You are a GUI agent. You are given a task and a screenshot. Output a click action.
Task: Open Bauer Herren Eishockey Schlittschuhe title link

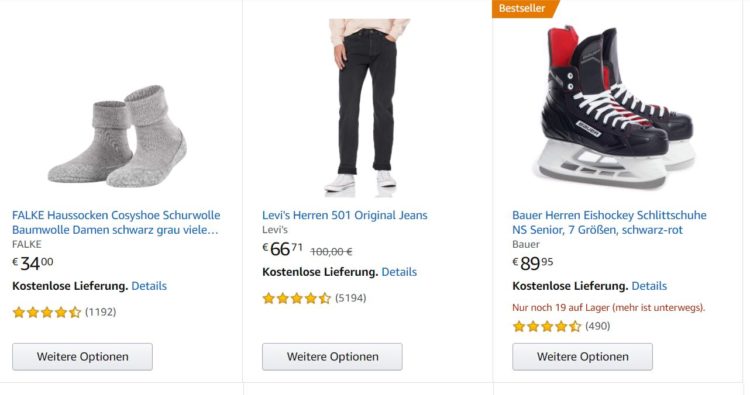tap(609, 222)
